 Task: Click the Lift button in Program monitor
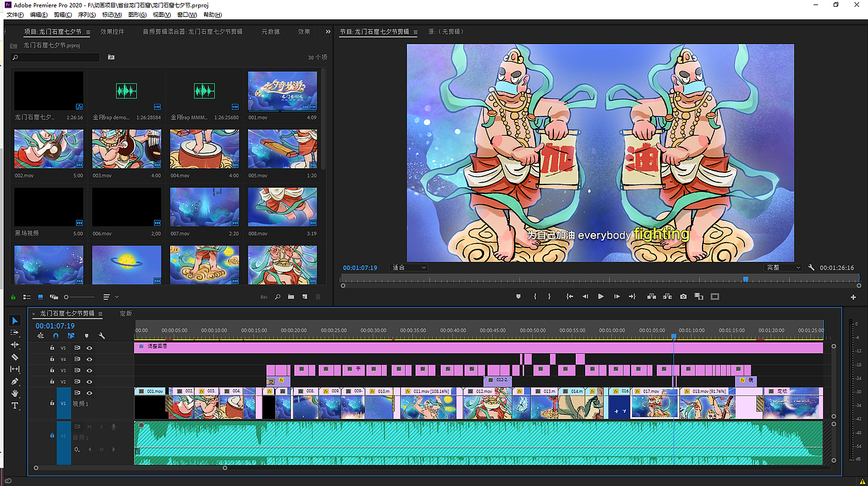pos(652,296)
